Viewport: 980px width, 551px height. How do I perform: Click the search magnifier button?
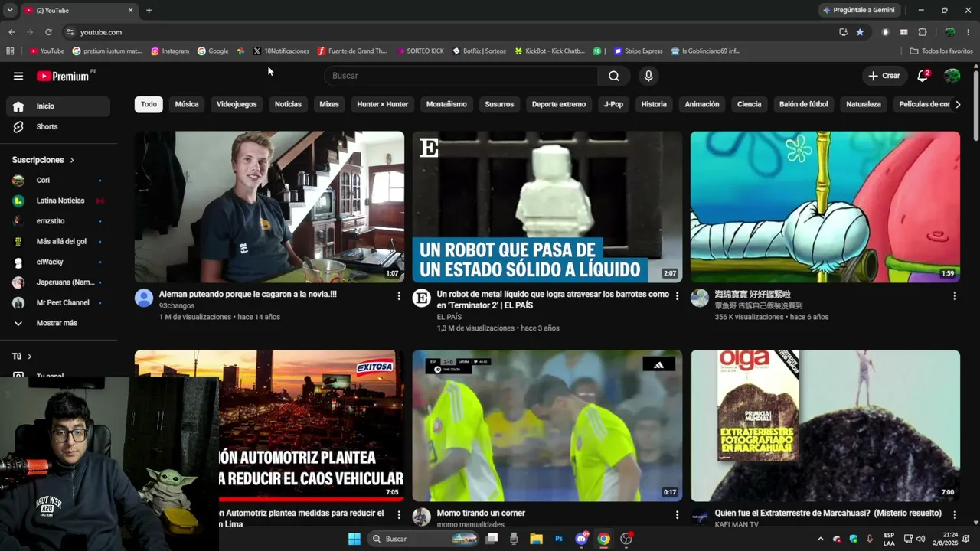[614, 76]
